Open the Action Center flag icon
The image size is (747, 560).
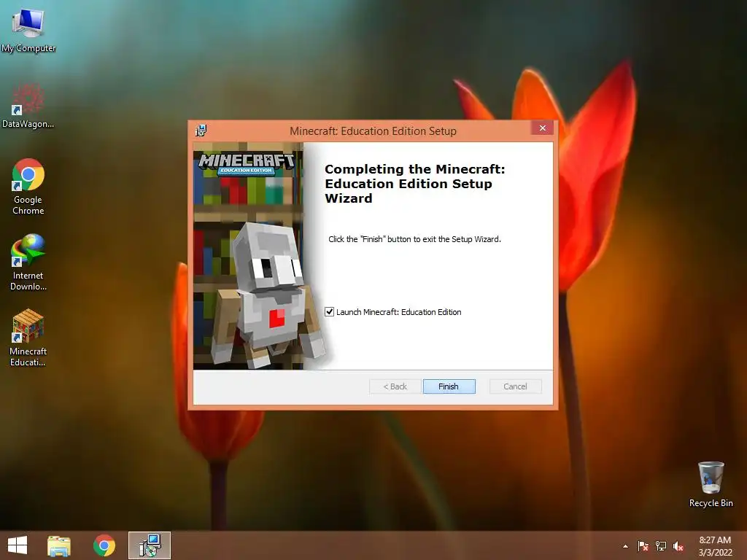(643, 546)
